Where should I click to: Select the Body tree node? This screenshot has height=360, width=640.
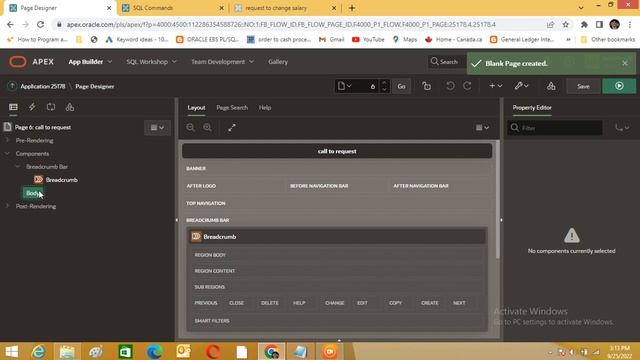click(32, 193)
